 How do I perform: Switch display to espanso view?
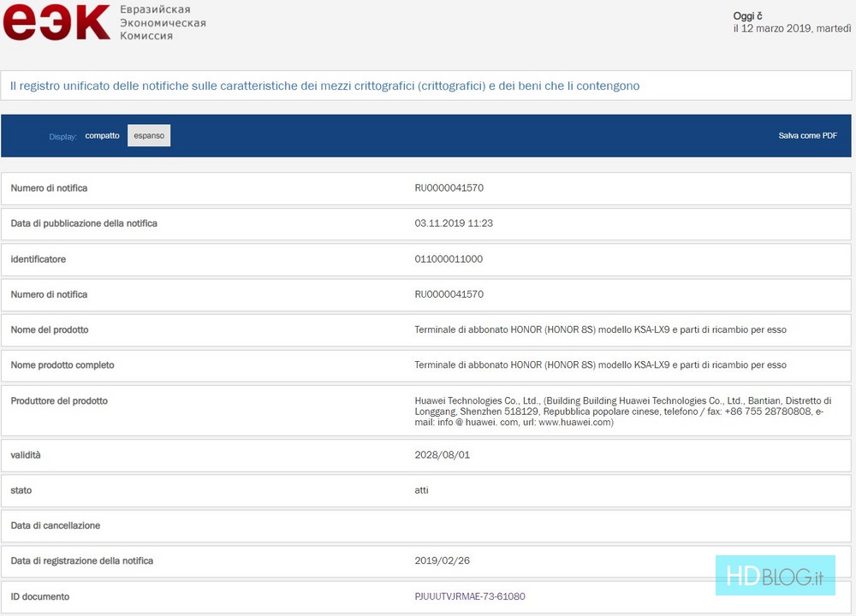click(x=149, y=135)
